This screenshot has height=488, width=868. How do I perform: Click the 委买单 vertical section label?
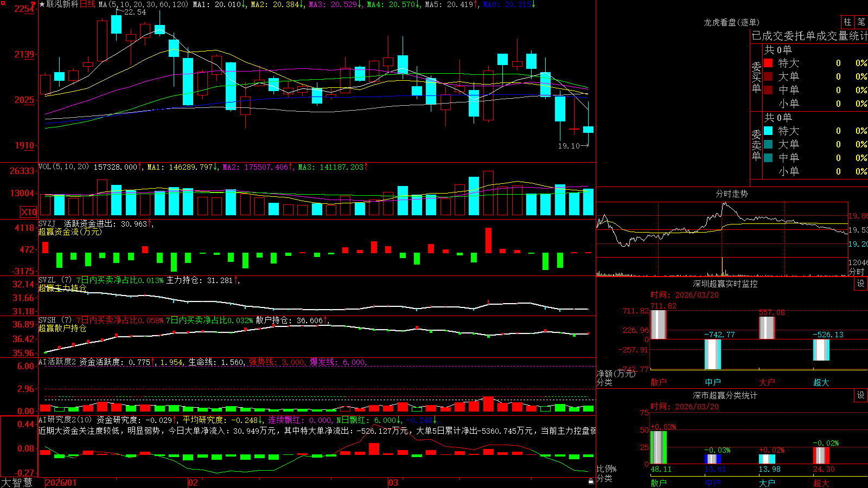(756, 78)
